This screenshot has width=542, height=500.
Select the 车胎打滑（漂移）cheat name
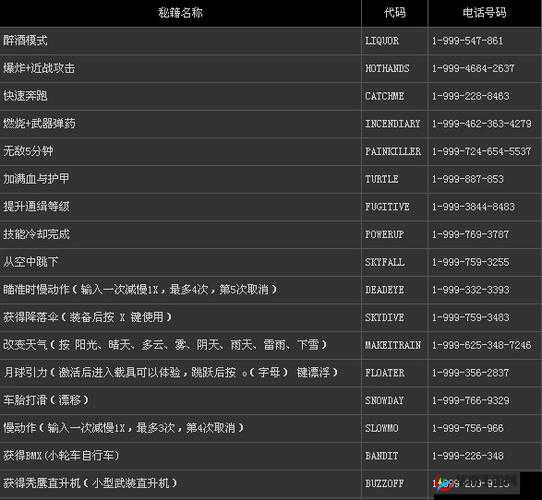[46, 400]
